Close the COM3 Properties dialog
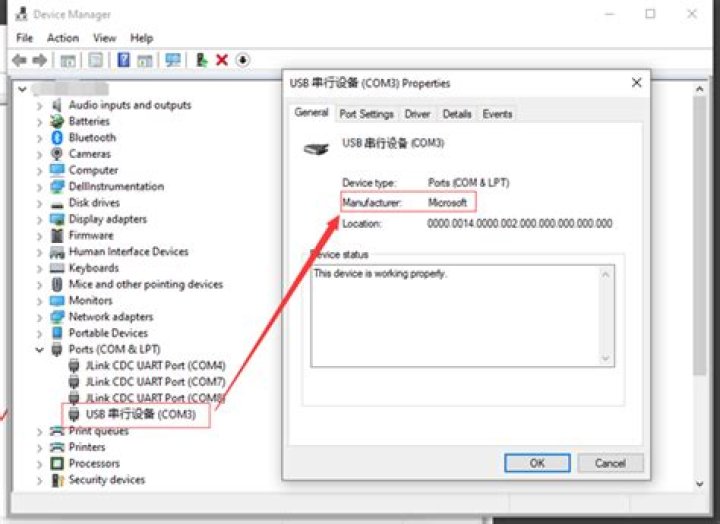720x524 pixels. click(x=636, y=83)
